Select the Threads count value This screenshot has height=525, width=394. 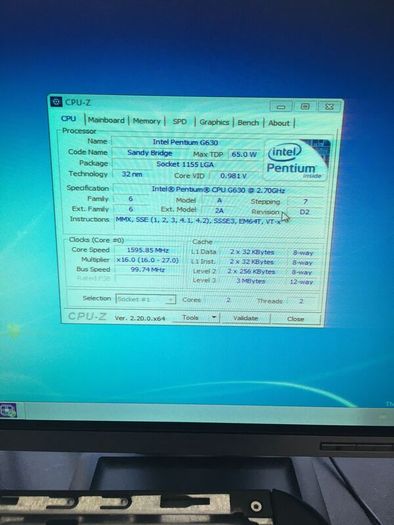pos(301,301)
